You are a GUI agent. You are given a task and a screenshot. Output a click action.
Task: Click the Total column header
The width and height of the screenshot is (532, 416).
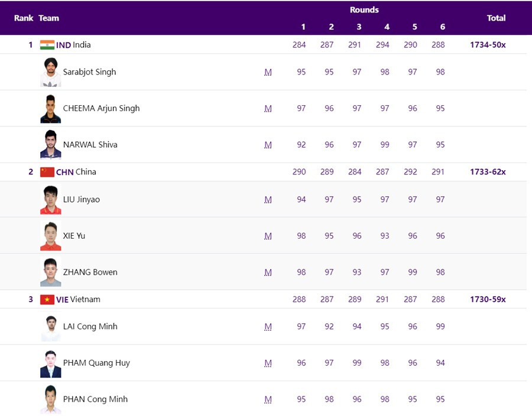(x=496, y=18)
